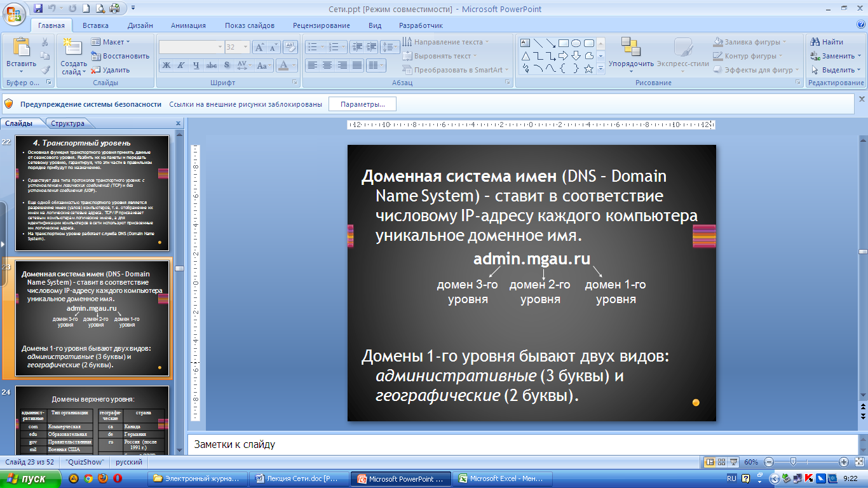Click the Параметры security options button

pyautogui.click(x=362, y=104)
